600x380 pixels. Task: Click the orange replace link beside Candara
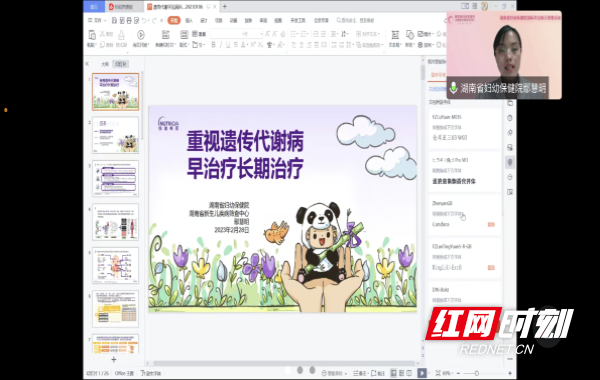point(491,224)
